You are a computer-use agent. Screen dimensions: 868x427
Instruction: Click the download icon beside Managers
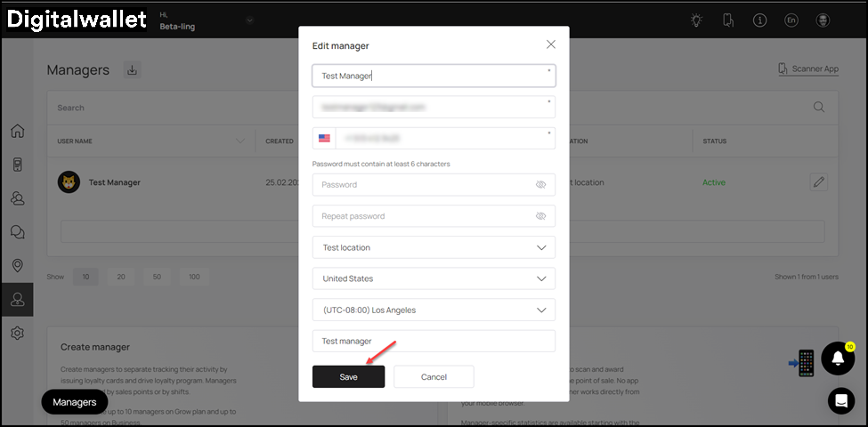pyautogui.click(x=132, y=70)
